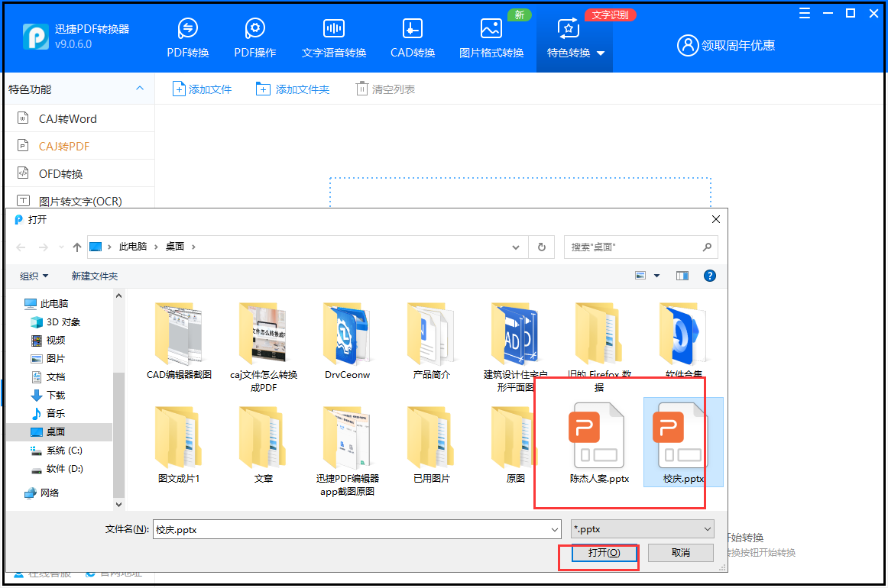
Task: Click 添加文件夹 toolbar button
Action: click(x=292, y=89)
